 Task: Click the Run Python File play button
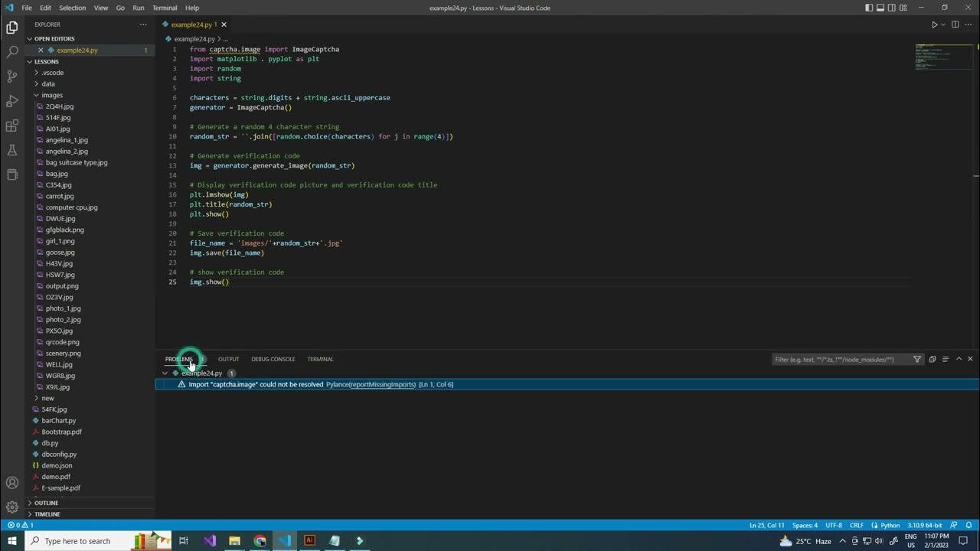pyautogui.click(x=934, y=24)
